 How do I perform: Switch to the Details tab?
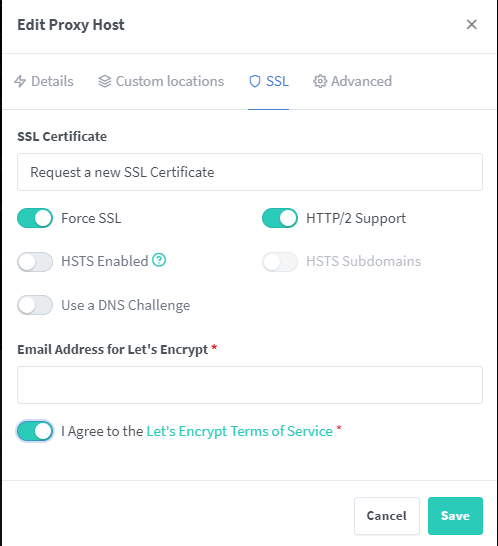pyautogui.click(x=44, y=81)
